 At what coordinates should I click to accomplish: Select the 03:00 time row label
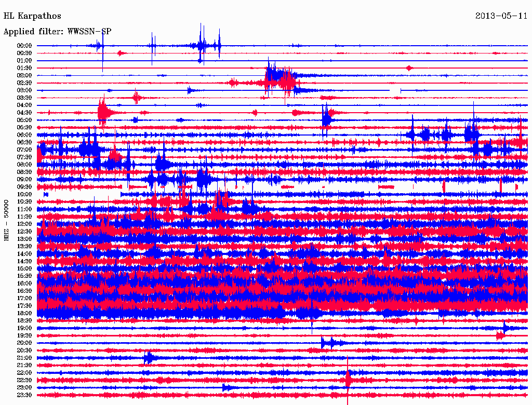[24, 90]
